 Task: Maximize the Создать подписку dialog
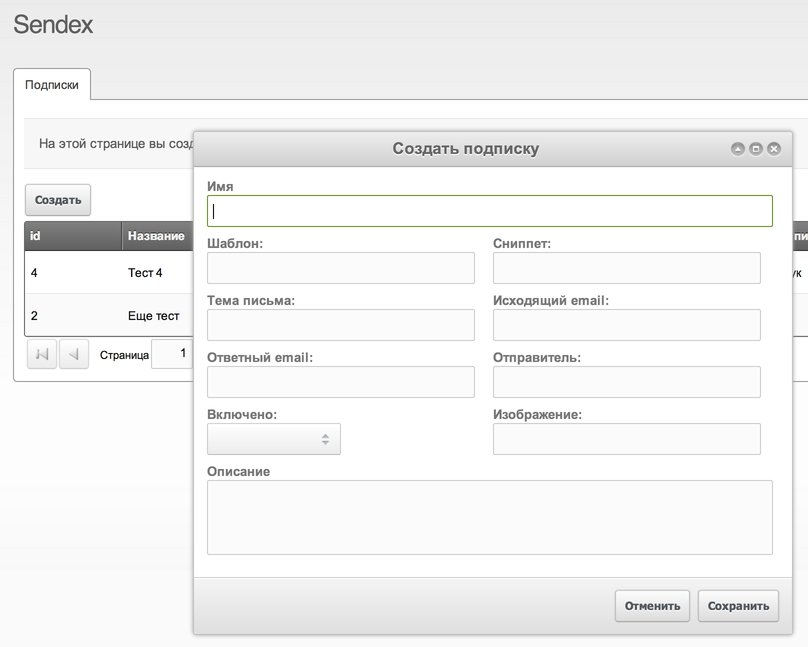tap(756, 149)
